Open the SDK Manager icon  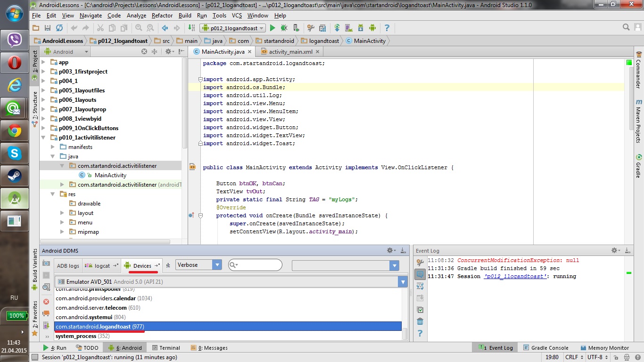point(361,28)
